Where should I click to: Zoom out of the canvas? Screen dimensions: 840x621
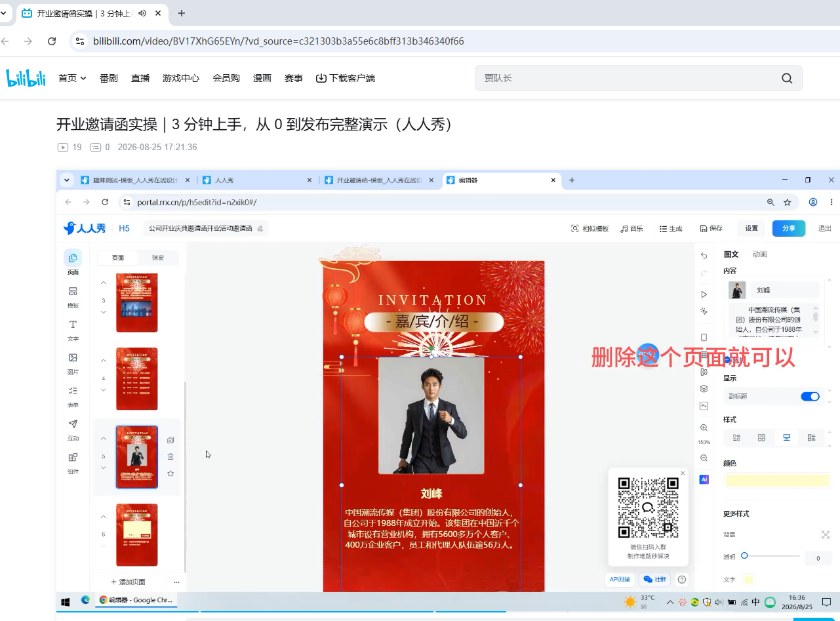pyautogui.click(x=704, y=458)
